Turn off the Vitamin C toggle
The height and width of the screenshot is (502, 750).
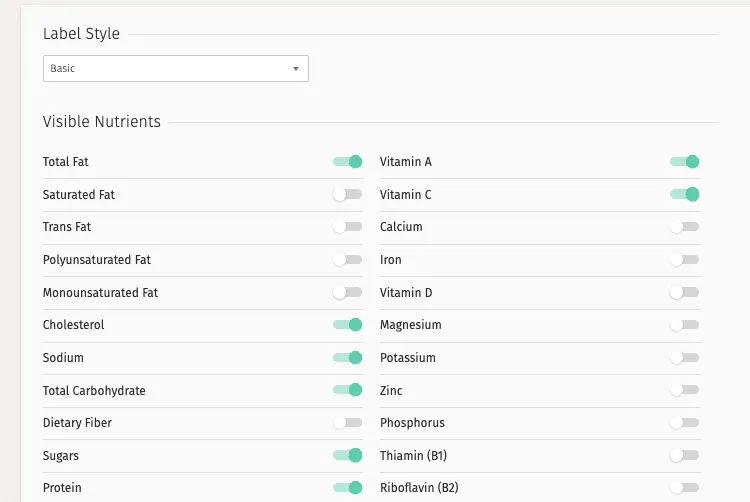pos(684,194)
